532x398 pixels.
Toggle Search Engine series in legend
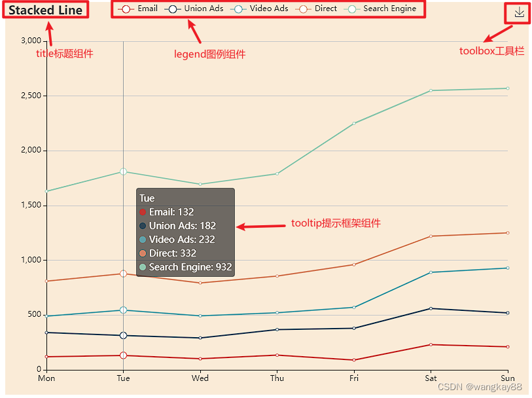tap(380, 9)
